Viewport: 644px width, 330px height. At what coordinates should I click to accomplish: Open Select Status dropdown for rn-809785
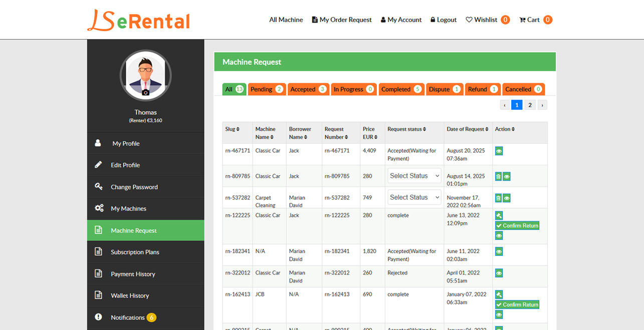click(x=414, y=176)
